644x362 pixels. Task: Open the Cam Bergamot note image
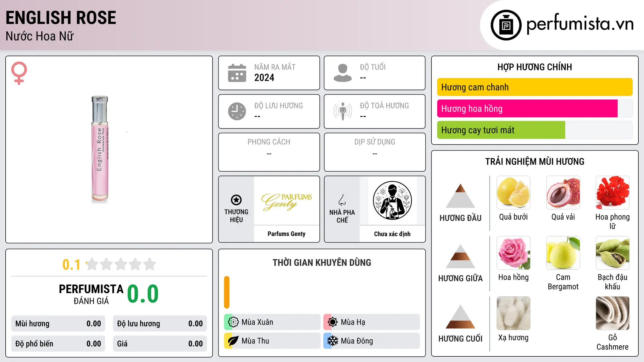point(563,253)
